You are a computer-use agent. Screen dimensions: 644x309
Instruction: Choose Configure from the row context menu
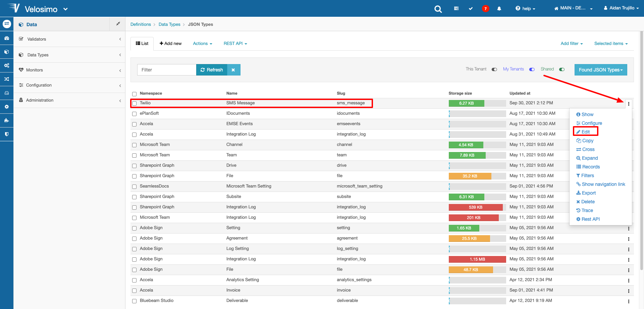(x=589, y=123)
